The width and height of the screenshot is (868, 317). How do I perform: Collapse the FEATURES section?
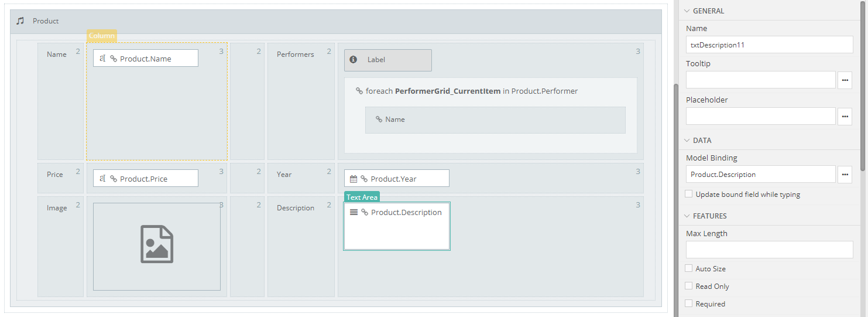(687, 216)
